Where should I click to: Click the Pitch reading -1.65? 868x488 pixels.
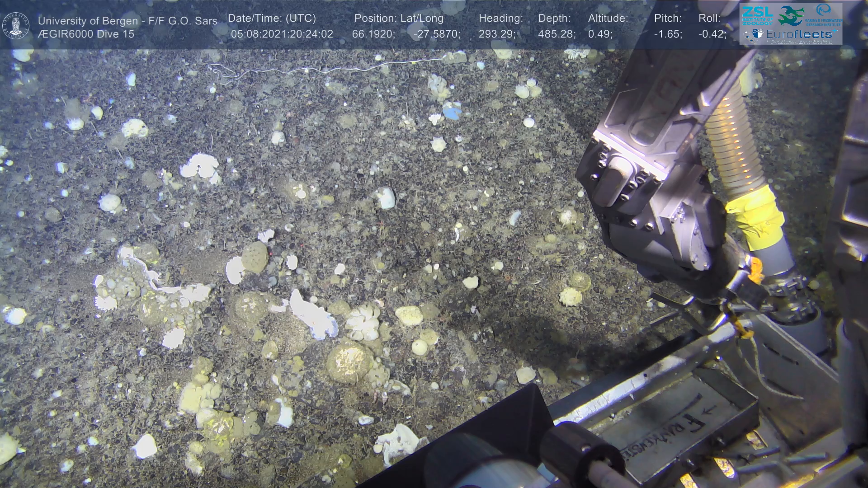pyautogui.click(x=668, y=34)
